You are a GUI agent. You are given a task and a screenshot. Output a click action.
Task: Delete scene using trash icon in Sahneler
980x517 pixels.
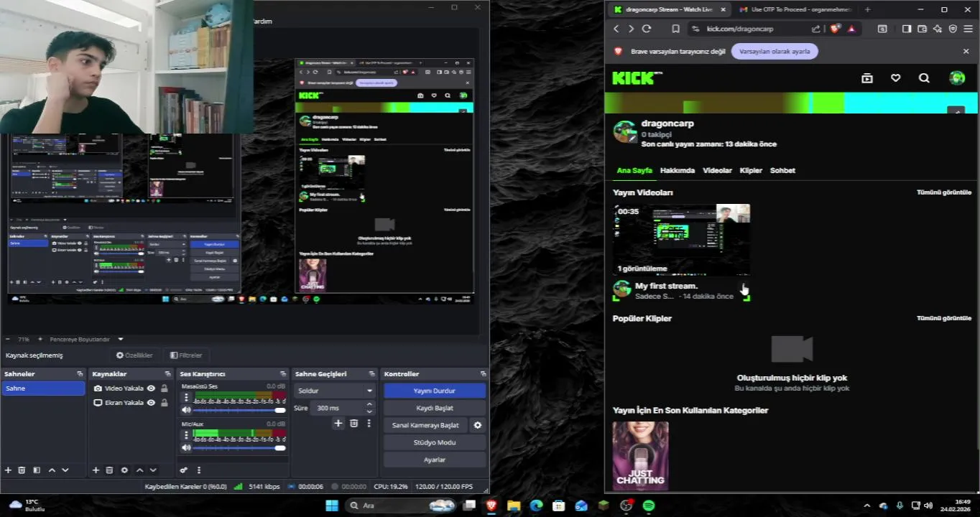coord(22,470)
